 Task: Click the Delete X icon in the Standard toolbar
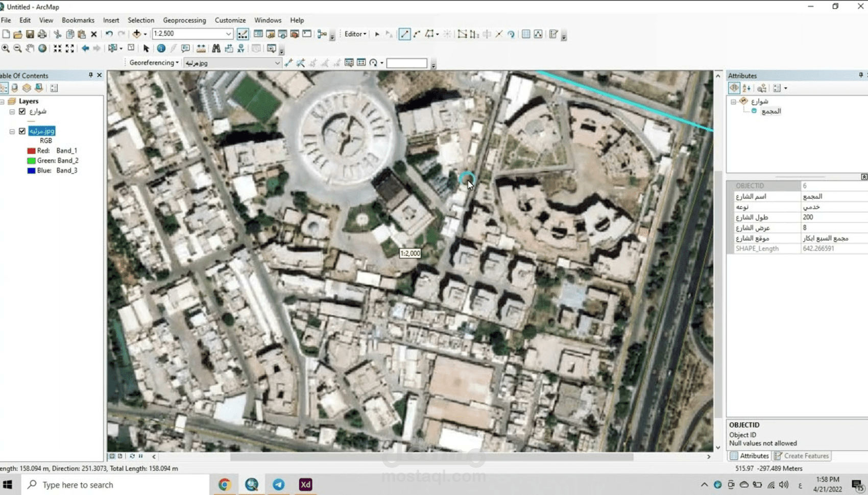click(94, 34)
